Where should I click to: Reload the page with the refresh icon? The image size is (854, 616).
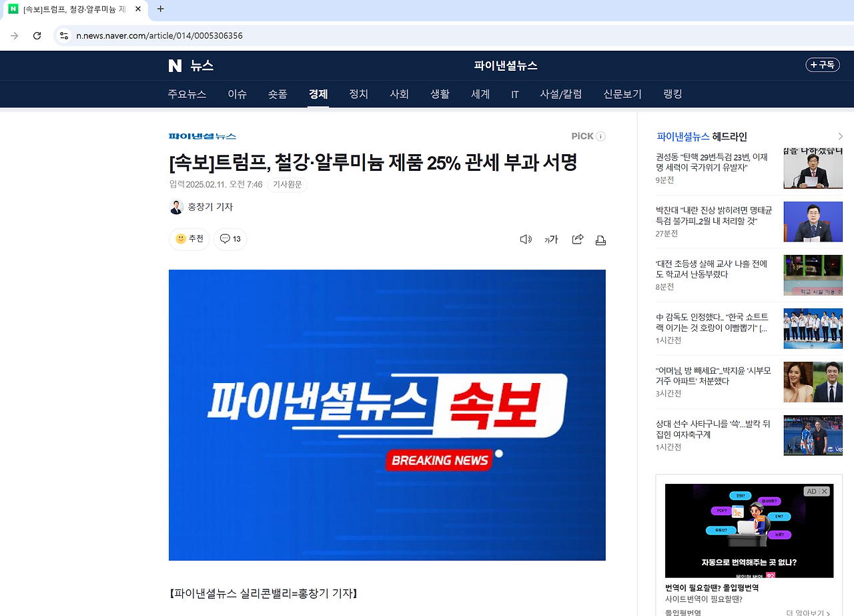(x=37, y=35)
